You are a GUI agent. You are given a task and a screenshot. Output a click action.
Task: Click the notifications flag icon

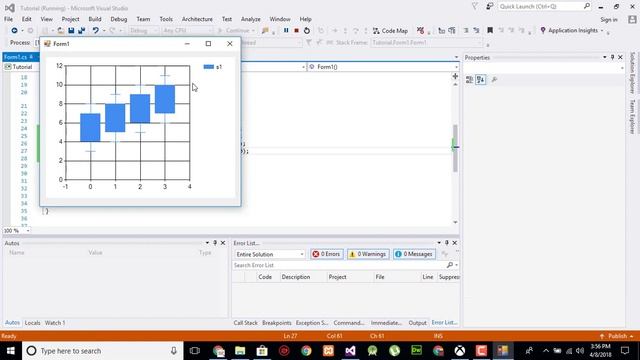click(x=475, y=7)
